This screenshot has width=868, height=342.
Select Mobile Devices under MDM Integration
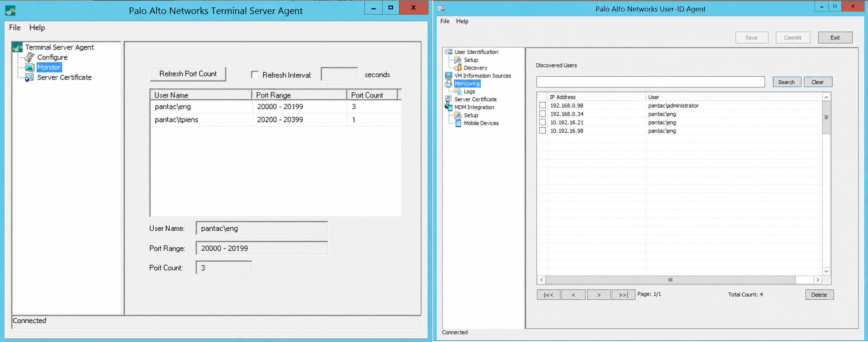(x=481, y=123)
